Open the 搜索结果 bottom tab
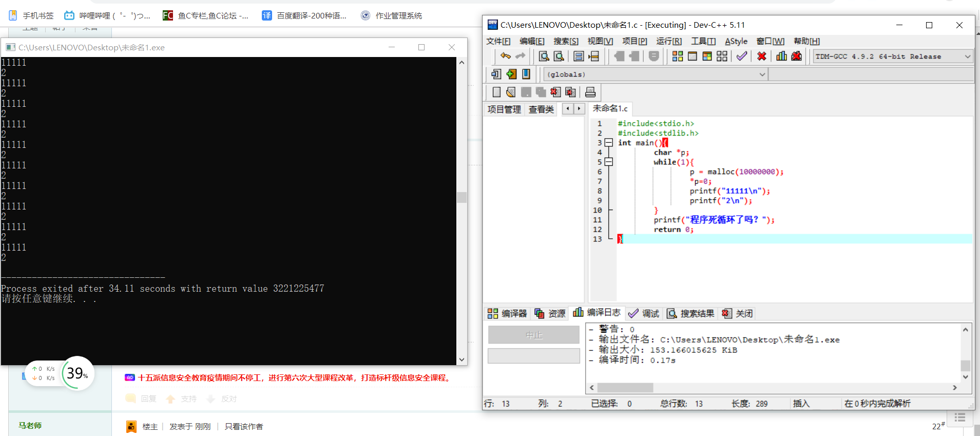 [690, 313]
